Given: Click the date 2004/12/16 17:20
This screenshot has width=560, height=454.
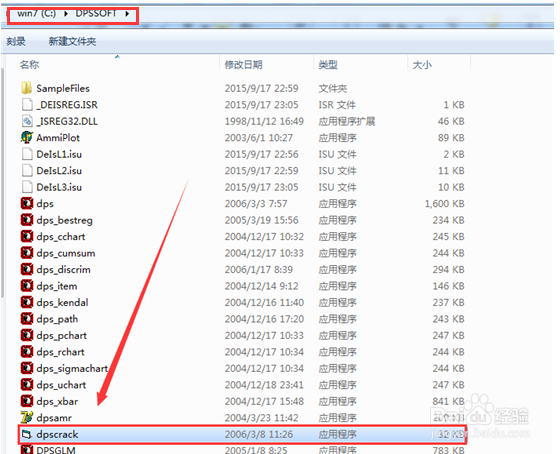Looking at the screenshot, I should [264, 319].
